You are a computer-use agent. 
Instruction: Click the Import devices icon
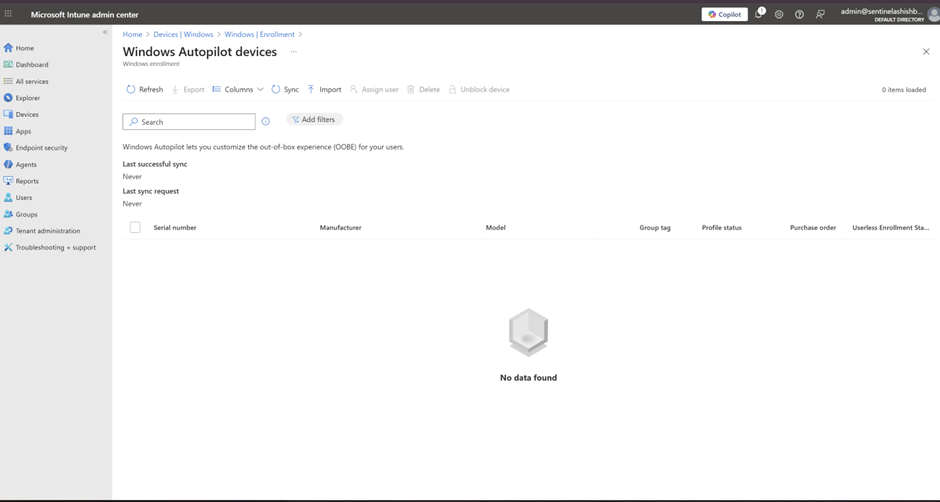pyautogui.click(x=311, y=90)
